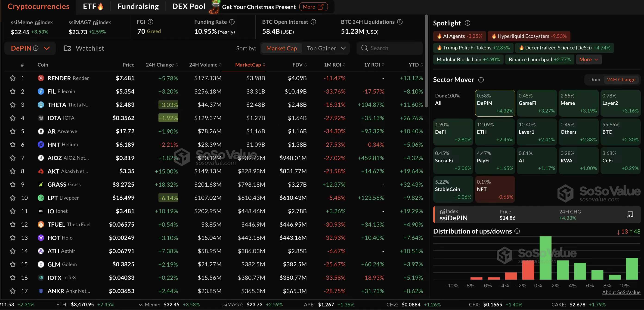Click the Holo coin logo
Viewport: 644px width, 310px height.
(41, 238)
